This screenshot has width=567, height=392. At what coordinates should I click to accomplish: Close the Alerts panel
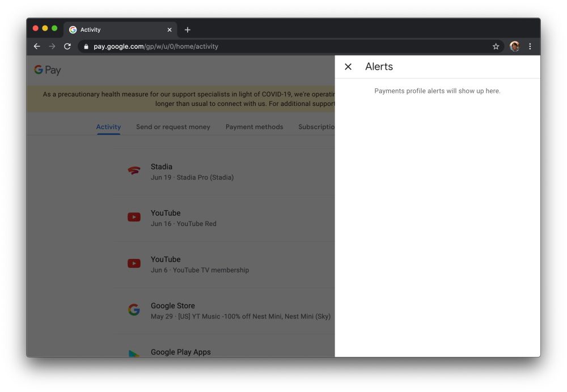(x=348, y=66)
